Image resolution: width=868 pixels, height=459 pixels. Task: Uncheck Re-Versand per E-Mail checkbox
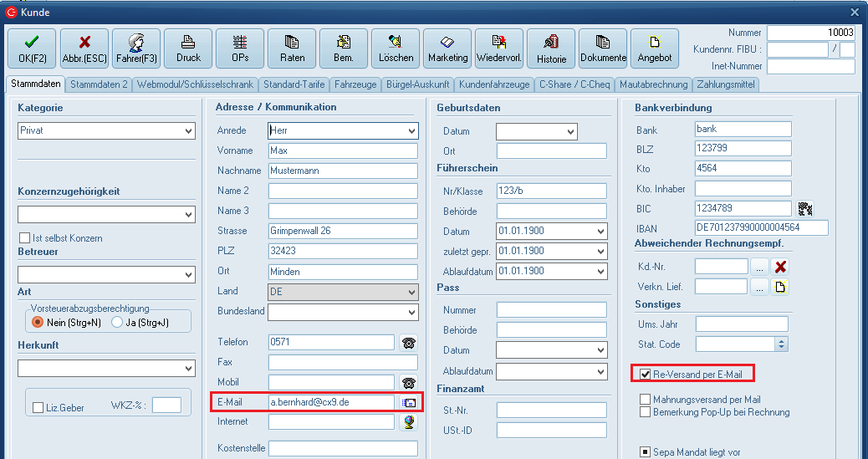(645, 374)
